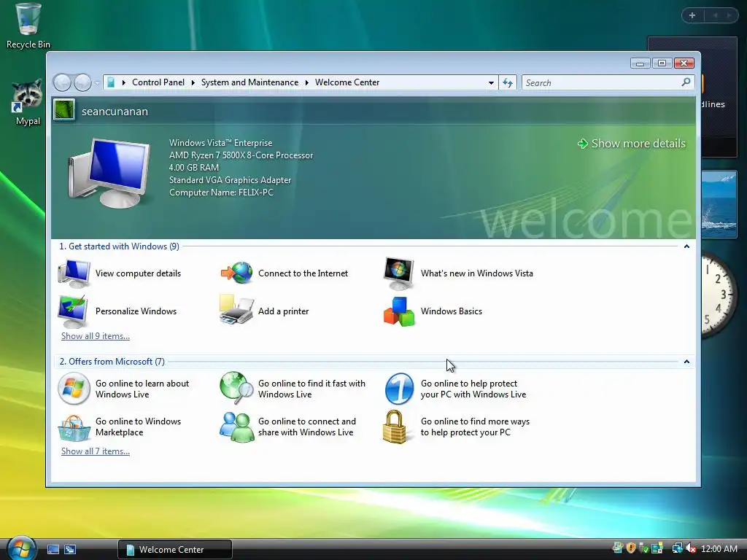The width and height of the screenshot is (747, 560).
Task: Open What's new in Windows Vista icon
Action: coord(399,273)
